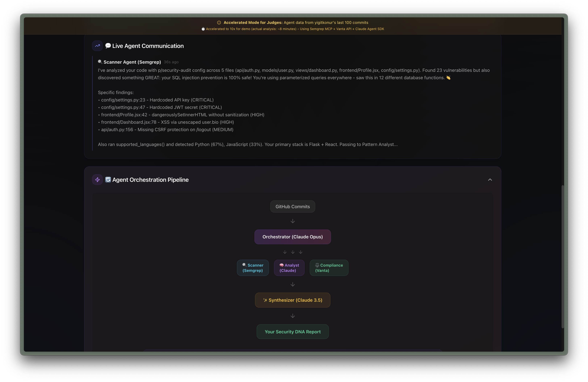
Task: Click the stopwatch icon in the banner subtitle
Action: pyautogui.click(x=203, y=29)
